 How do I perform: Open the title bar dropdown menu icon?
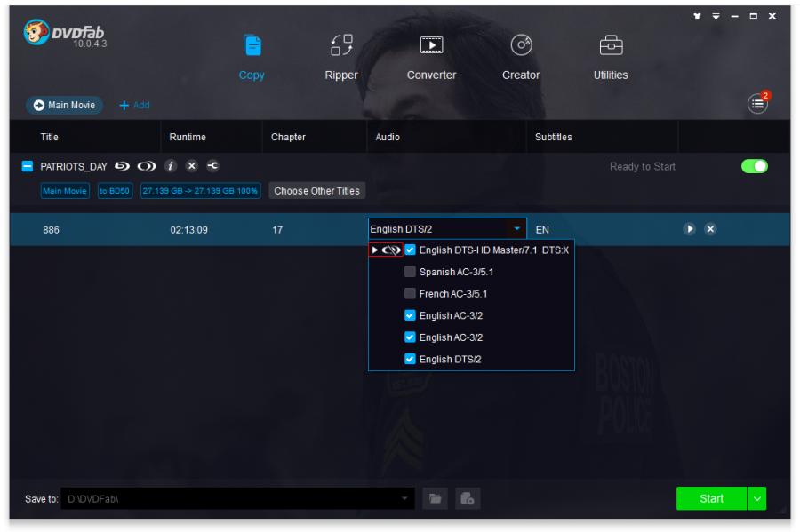[x=716, y=16]
